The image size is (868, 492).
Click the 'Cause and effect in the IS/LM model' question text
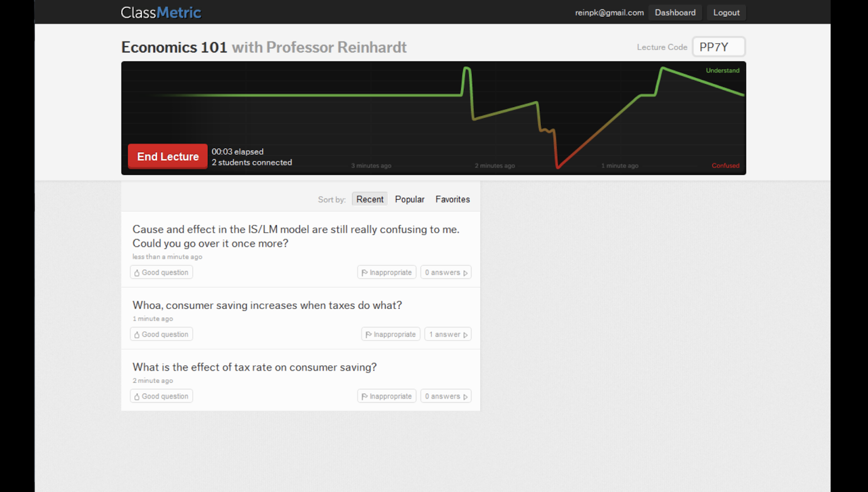tap(296, 236)
